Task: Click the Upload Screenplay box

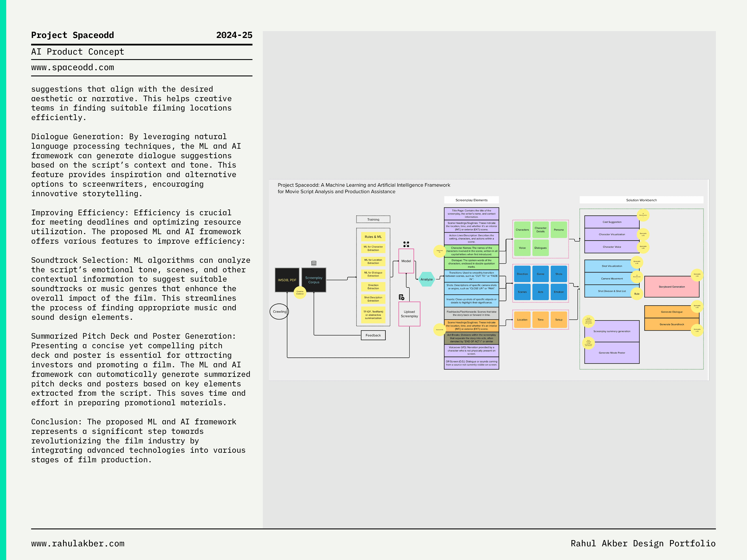Action: (409, 314)
